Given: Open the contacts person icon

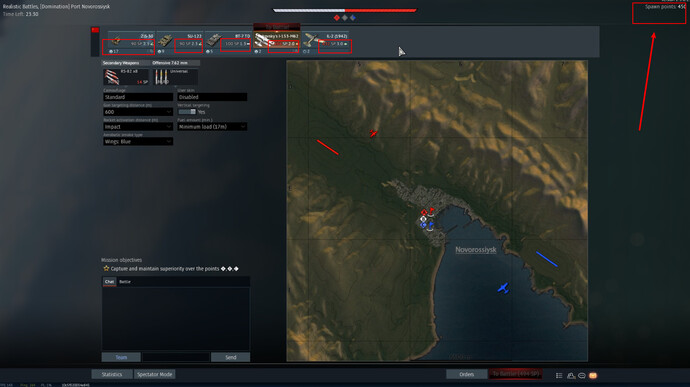Looking at the screenshot, I should click(x=571, y=376).
